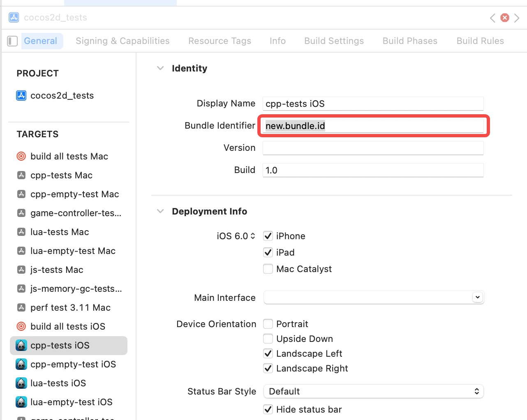Open the Build Settings tab
The height and width of the screenshot is (420, 527).
(x=334, y=41)
